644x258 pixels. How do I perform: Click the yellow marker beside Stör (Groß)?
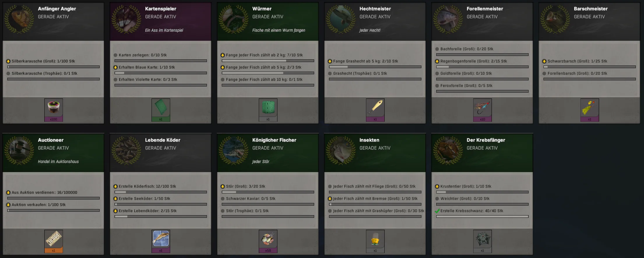tap(223, 186)
